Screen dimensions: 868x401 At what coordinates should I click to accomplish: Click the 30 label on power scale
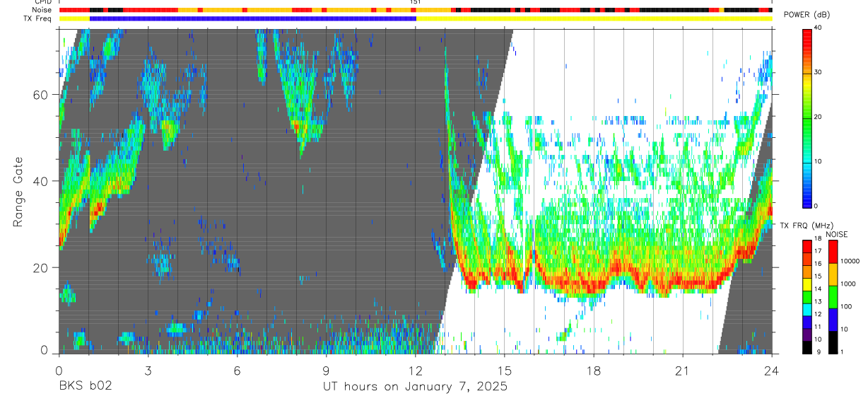click(817, 72)
